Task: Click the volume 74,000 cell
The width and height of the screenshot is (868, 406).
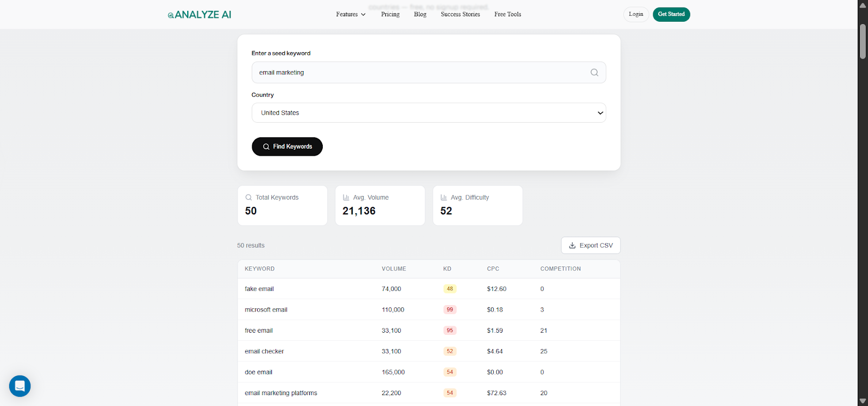Action: 391,289
